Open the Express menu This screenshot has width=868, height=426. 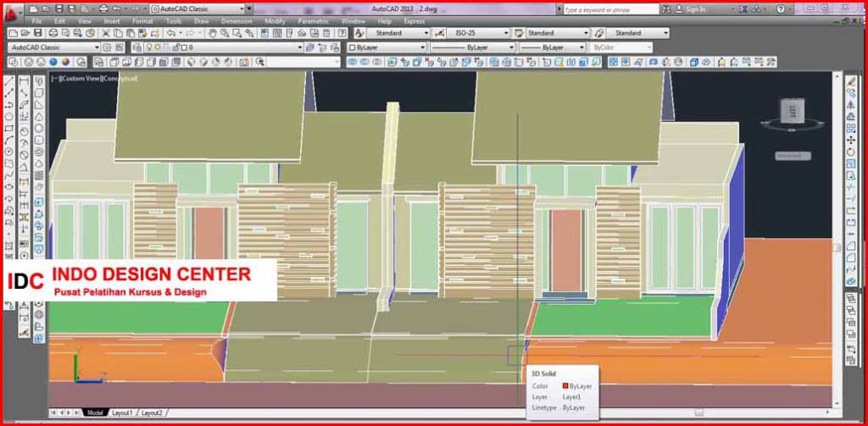[x=414, y=21]
